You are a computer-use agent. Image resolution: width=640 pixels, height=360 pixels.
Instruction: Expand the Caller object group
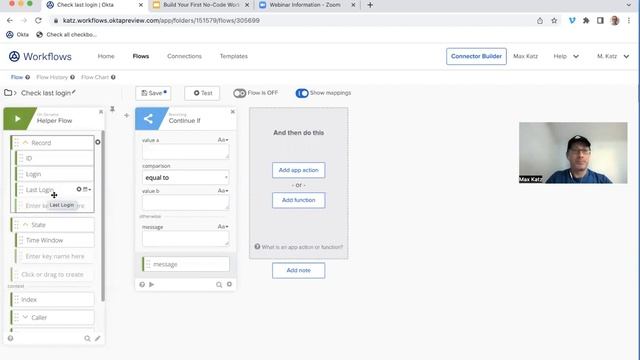(x=25, y=317)
